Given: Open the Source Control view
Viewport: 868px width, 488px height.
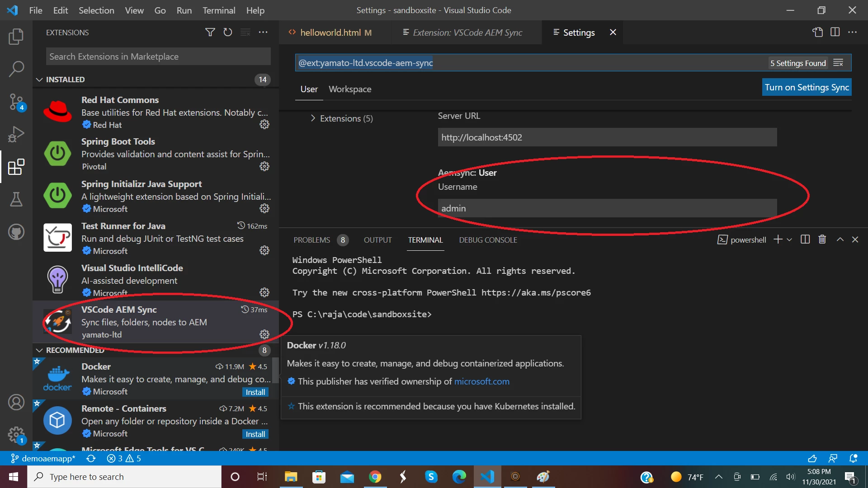Looking at the screenshot, I should click(x=16, y=101).
